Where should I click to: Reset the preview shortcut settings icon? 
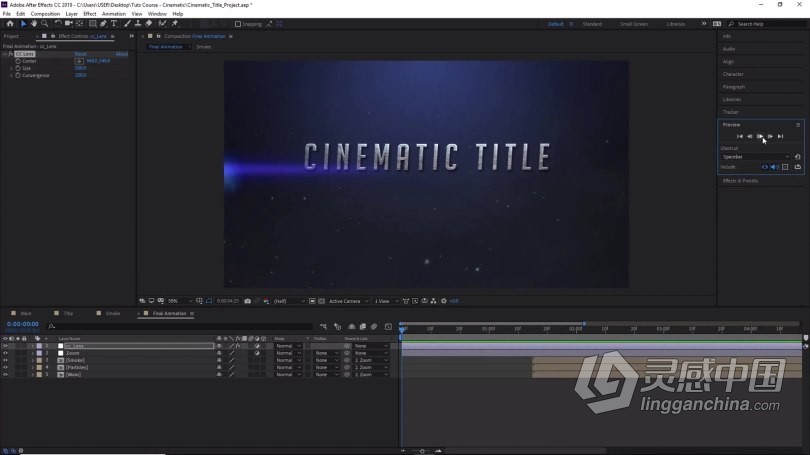[798, 157]
